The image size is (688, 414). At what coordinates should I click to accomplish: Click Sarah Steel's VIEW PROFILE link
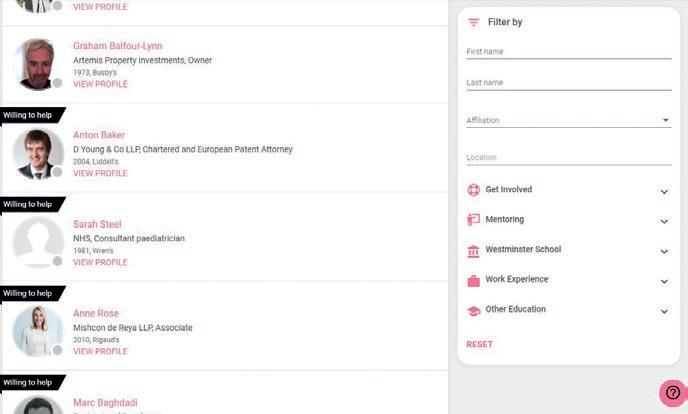pyautogui.click(x=100, y=262)
